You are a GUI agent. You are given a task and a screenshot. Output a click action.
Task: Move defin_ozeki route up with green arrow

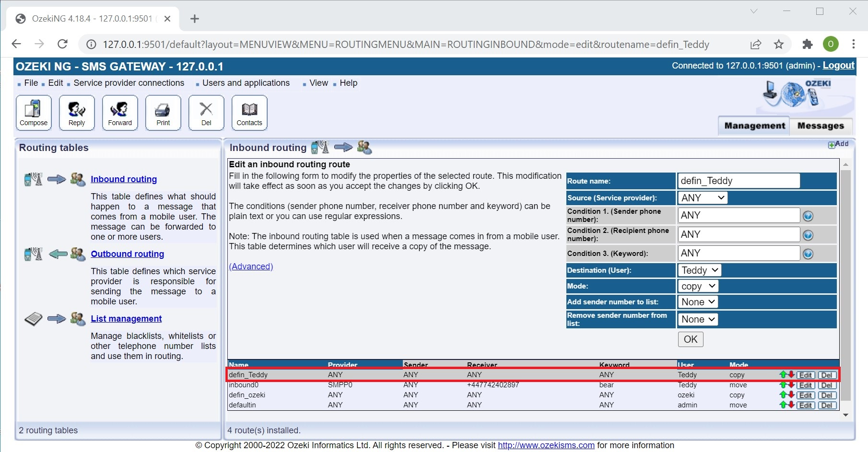pyautogui.click(x=783, y=395)
